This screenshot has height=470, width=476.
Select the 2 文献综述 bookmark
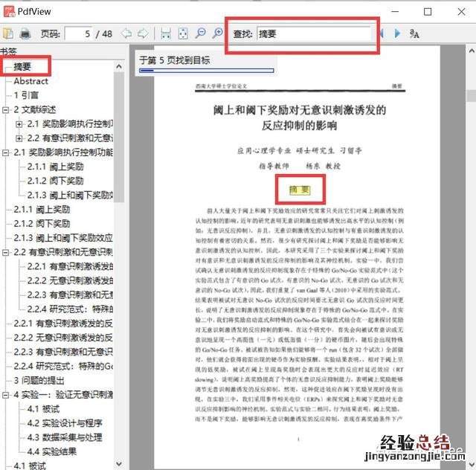tap(35, 109)
